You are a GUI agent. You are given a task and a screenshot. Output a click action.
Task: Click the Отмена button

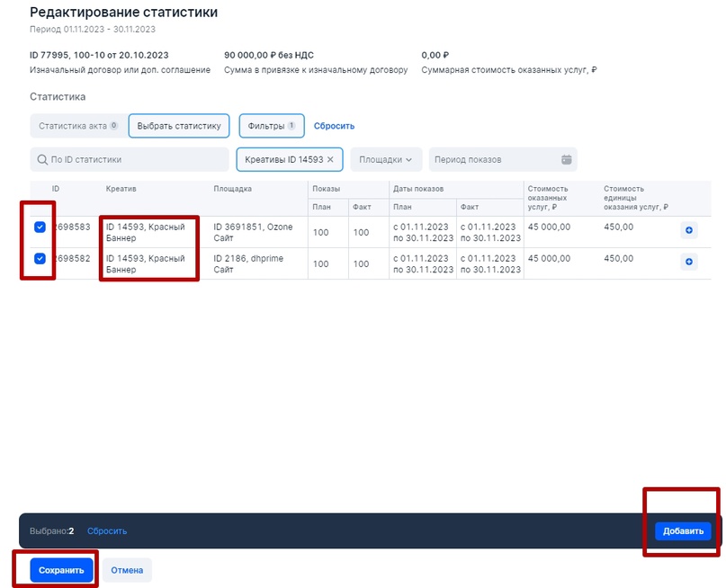point(127,570)
